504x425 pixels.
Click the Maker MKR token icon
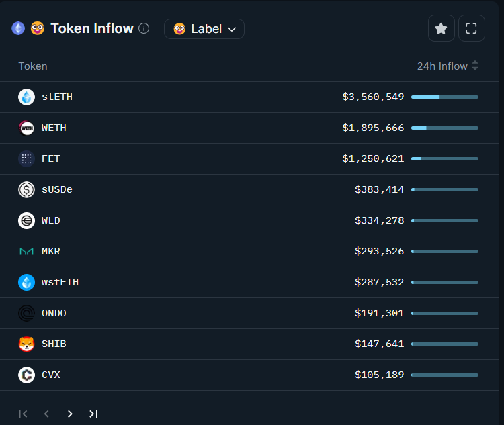(x=26, y=251)
